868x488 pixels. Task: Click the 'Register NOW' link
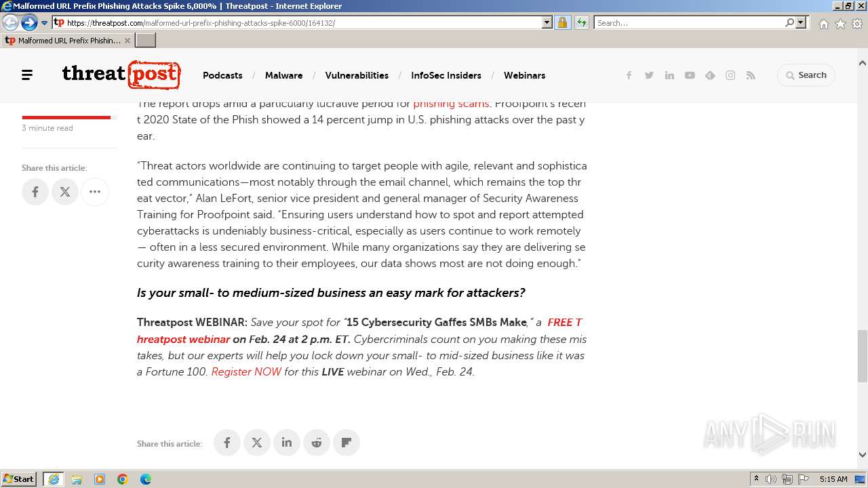pos(246,371)
